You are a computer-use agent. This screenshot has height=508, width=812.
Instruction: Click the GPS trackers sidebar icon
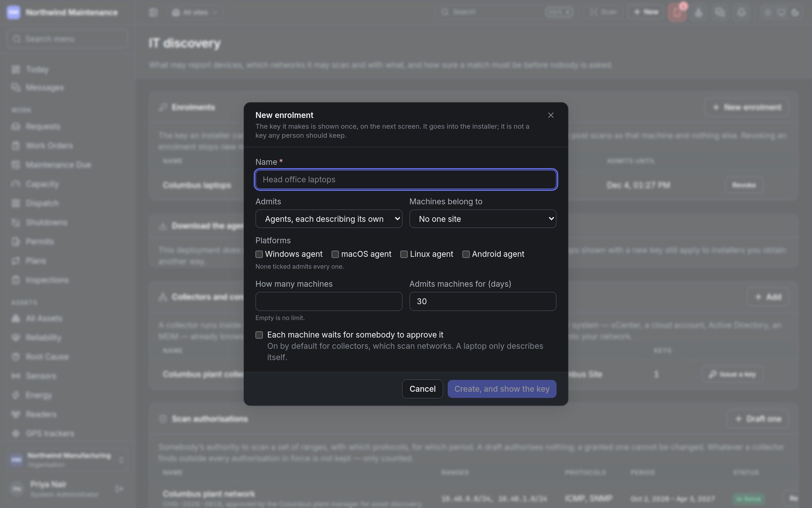click(x=16, y=434)
